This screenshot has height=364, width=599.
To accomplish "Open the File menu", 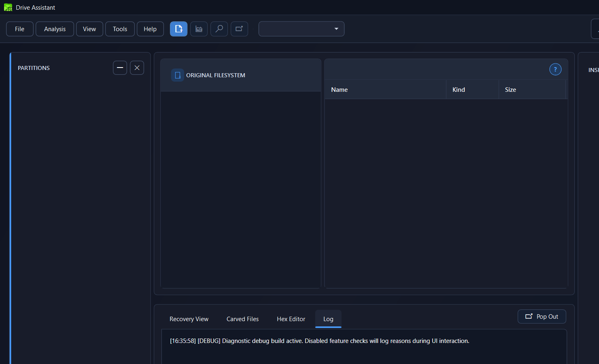I will (x=20, y=29).
